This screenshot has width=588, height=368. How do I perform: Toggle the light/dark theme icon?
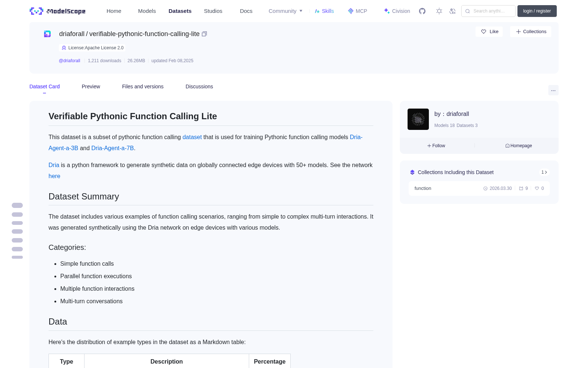click(439, 11)
